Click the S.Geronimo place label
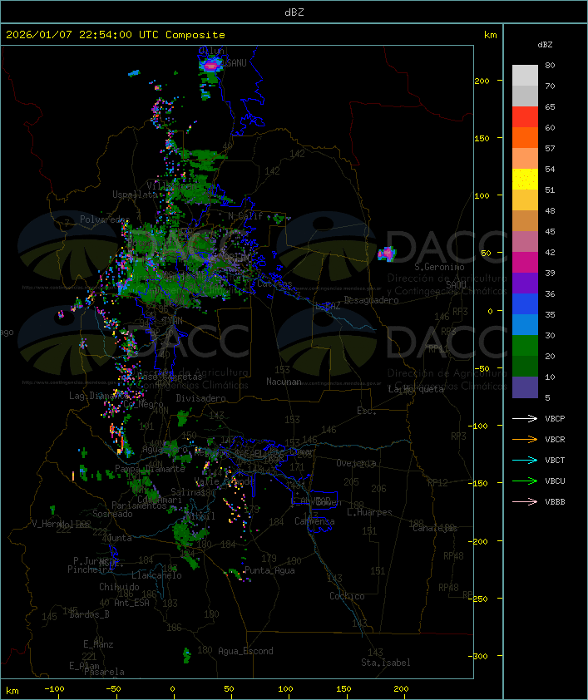 click(x=439, y=267)
